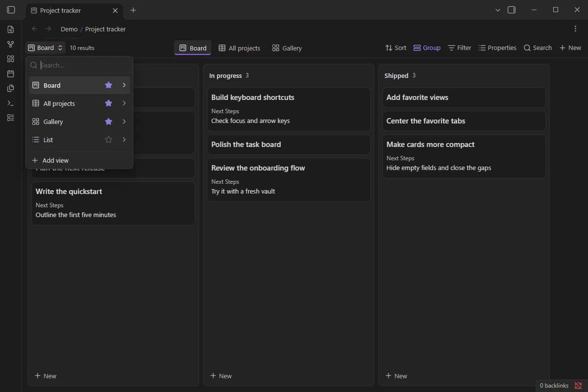Add New card to Shipped column
The height and width of the screenshot is (392, 588).
coord(396,376)
